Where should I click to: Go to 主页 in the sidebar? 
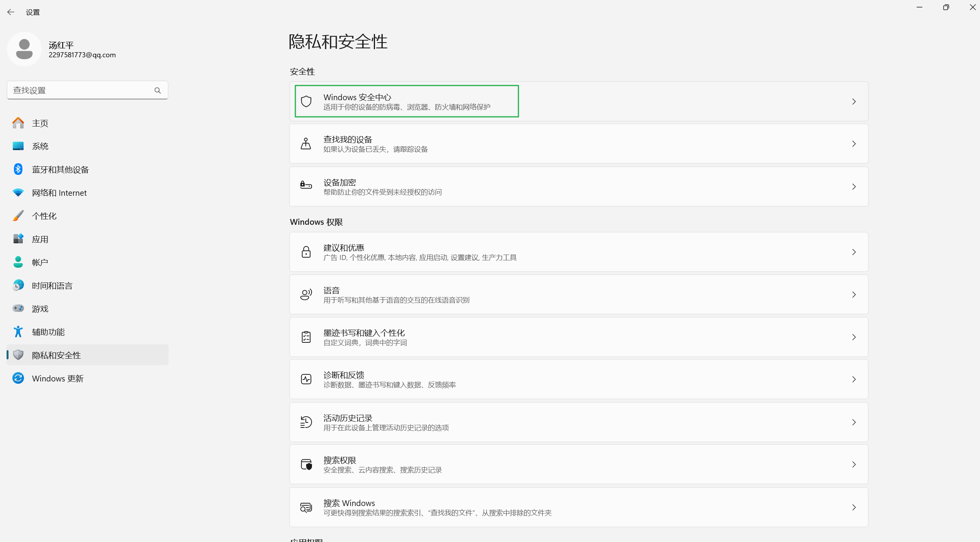pyautogui.click(x=88, y=123)
